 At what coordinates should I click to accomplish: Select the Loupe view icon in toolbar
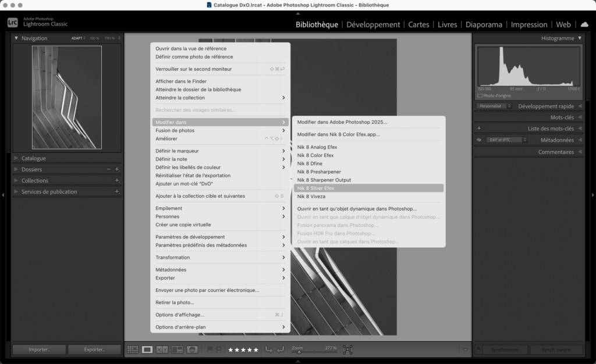147,349
